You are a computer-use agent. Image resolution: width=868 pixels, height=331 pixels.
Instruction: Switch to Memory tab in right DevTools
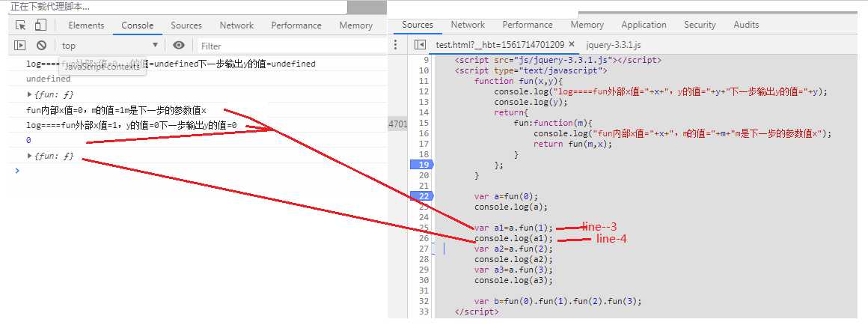point(587,25)
